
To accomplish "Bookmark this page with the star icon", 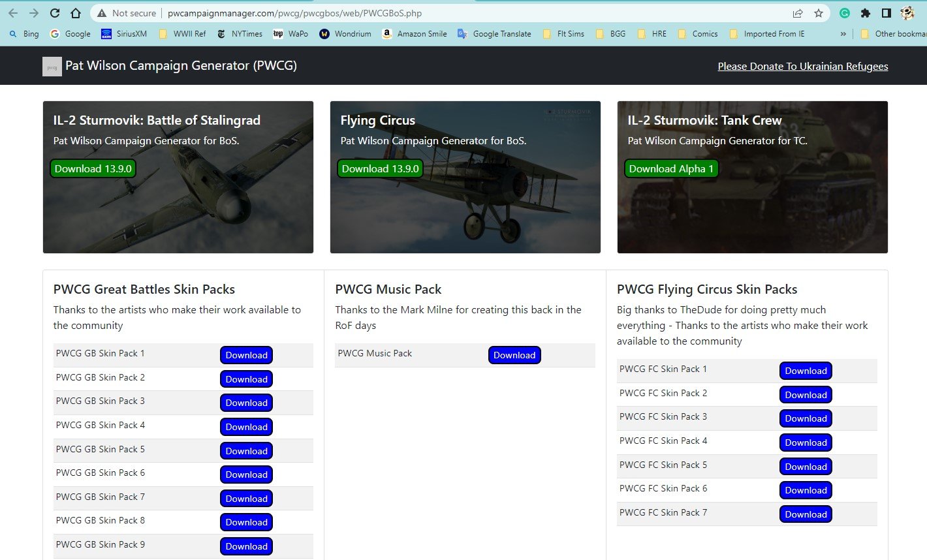I will tap(818, 13).
